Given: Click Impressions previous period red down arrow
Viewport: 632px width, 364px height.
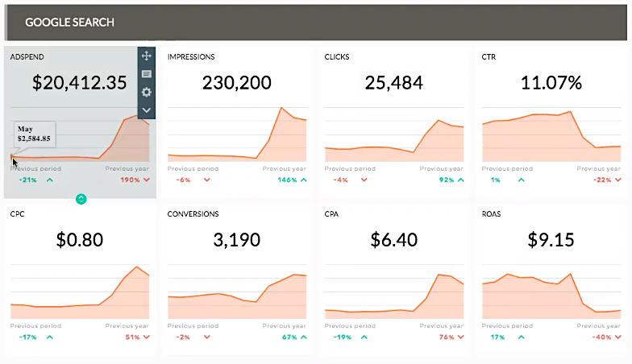Looking at the screenshot, I should 206,180.
